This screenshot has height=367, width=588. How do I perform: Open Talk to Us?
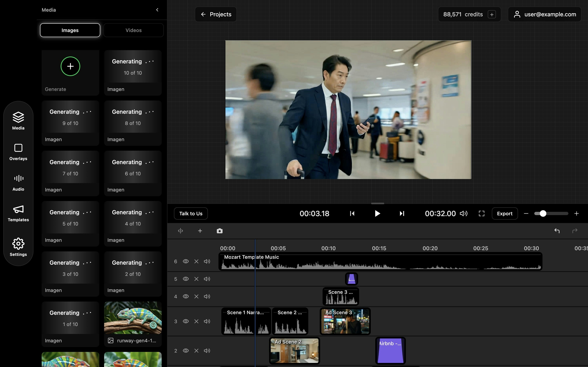click(190, 213)
